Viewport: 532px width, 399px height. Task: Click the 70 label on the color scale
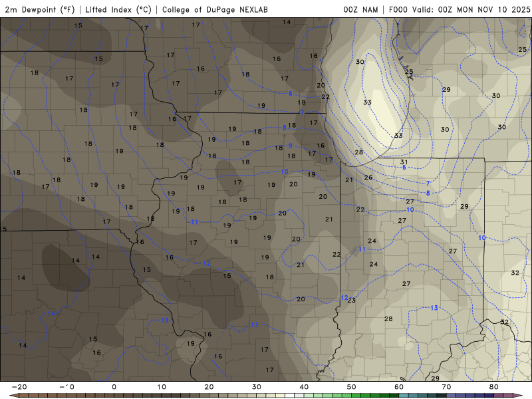tap(446, 387)
